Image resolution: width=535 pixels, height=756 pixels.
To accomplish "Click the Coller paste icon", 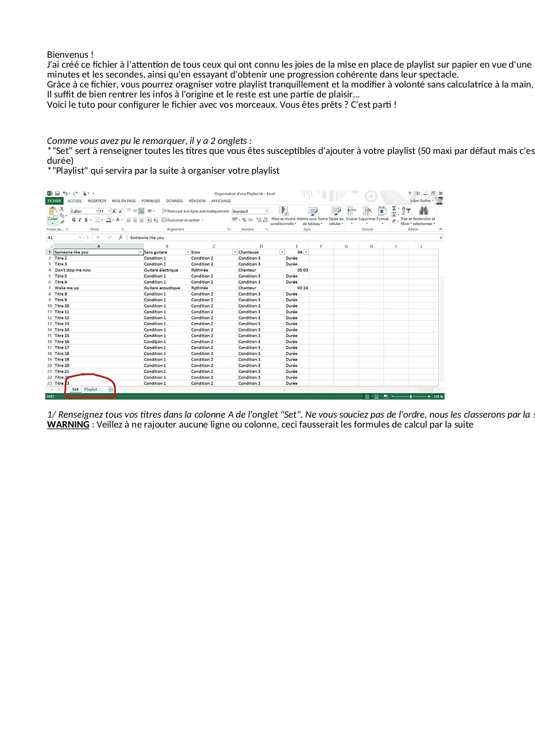I will click(x=53, y=212).
